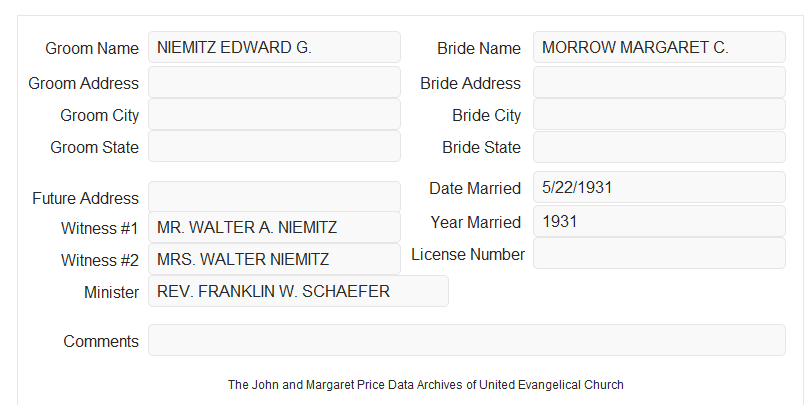Viewport: 805px width, 405px height.
Task: Select the Year Married field with 1931
Action: [659, 221]
